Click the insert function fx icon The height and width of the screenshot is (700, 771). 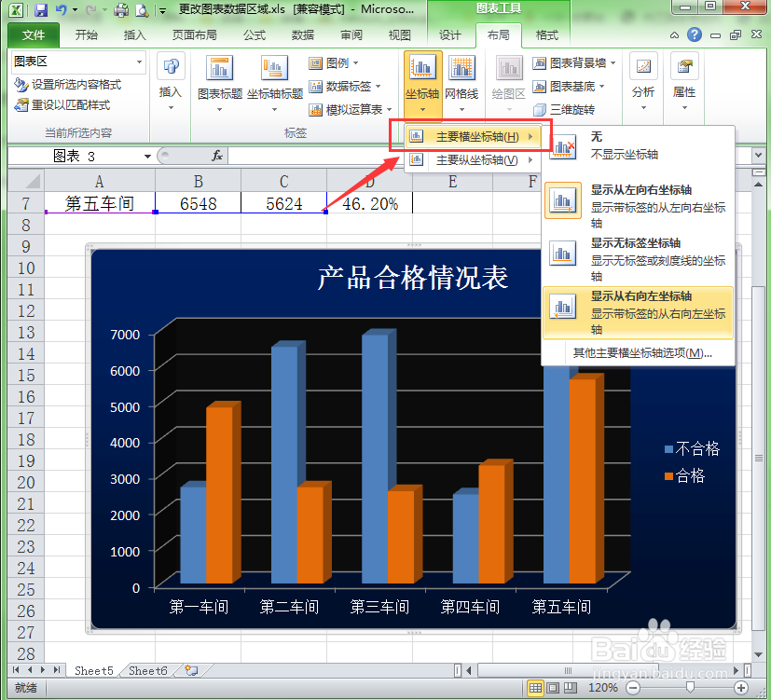tap(217, 156)
